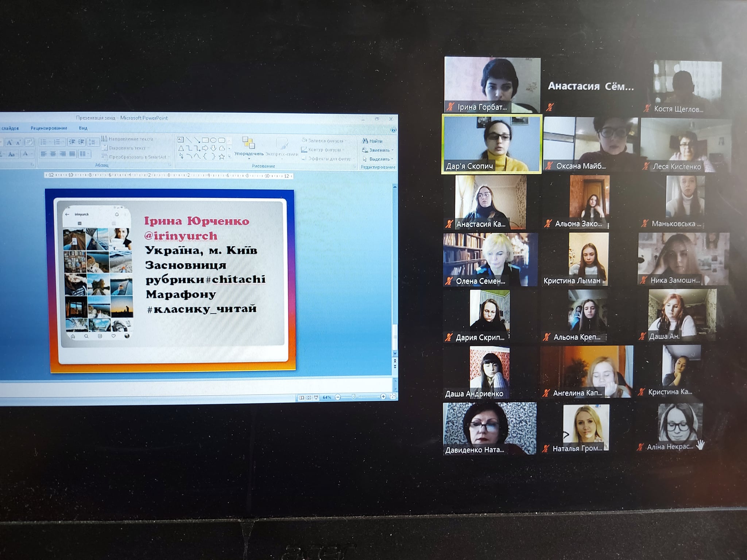Select the Text Box shape in the gallery
Image resolution: width=747 pixels, height=560 pixels.
click(x=181, y=140)
